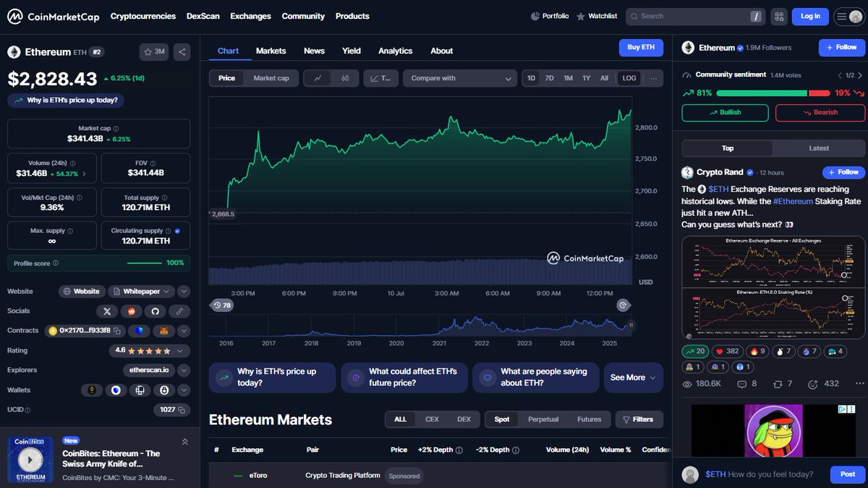868x488 pixels.
Task: Switch to the Markets tab
Action: tap(271, 51)
